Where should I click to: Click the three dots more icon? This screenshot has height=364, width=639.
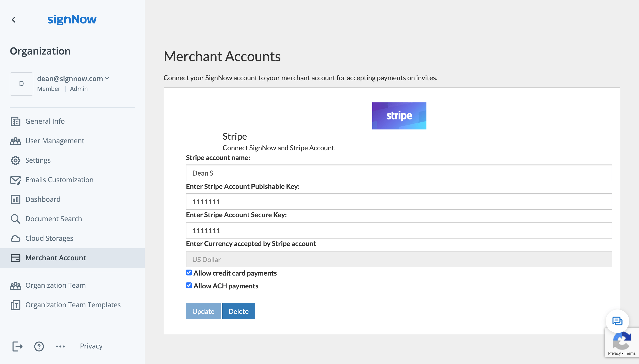point(60,346)
